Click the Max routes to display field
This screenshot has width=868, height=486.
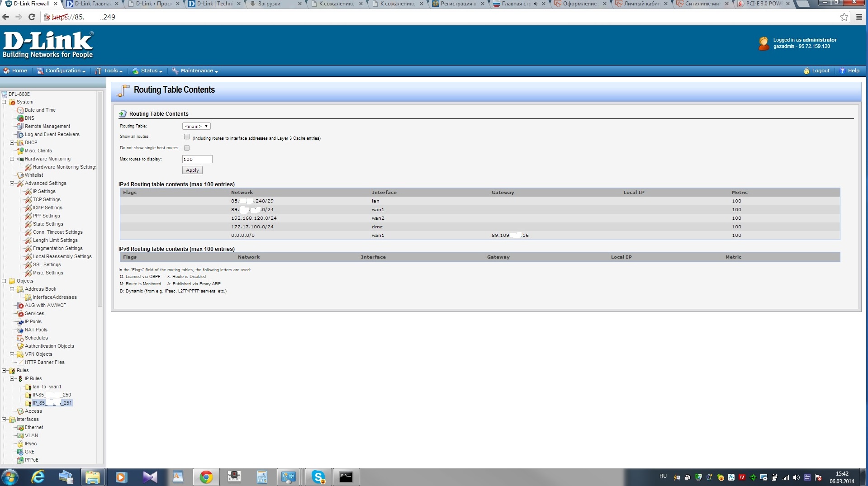pyautogui.click(x=197, y=159)
